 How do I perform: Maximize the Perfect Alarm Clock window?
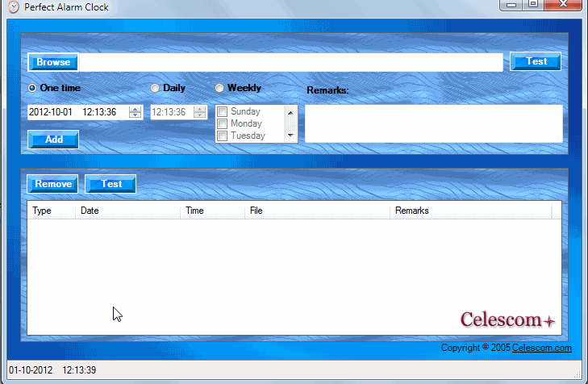click(x=533, y=5)
